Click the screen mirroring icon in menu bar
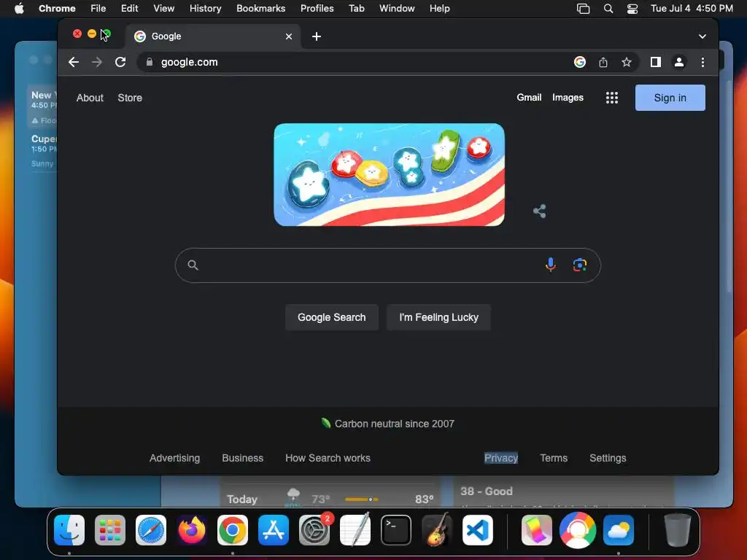Viewport: 747px width, 560px height. click(583, 9)
